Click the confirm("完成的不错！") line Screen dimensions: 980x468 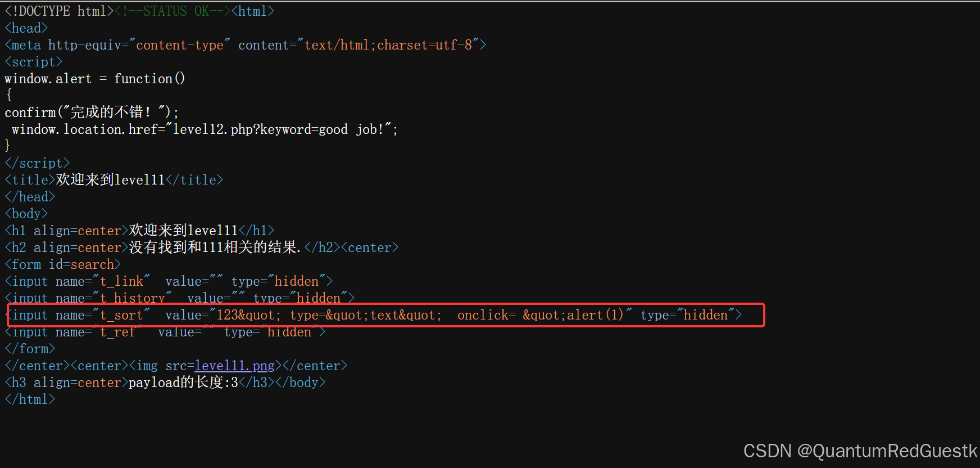point(92,112)
